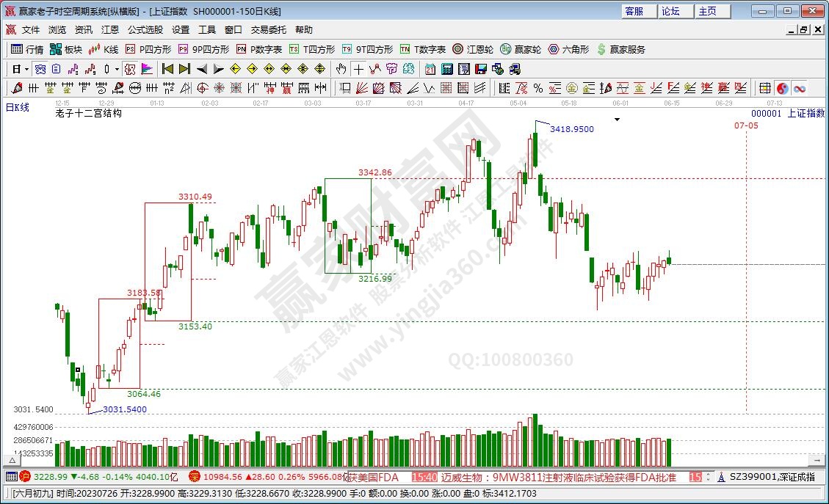Open the calculator icon

click(446, 69)
